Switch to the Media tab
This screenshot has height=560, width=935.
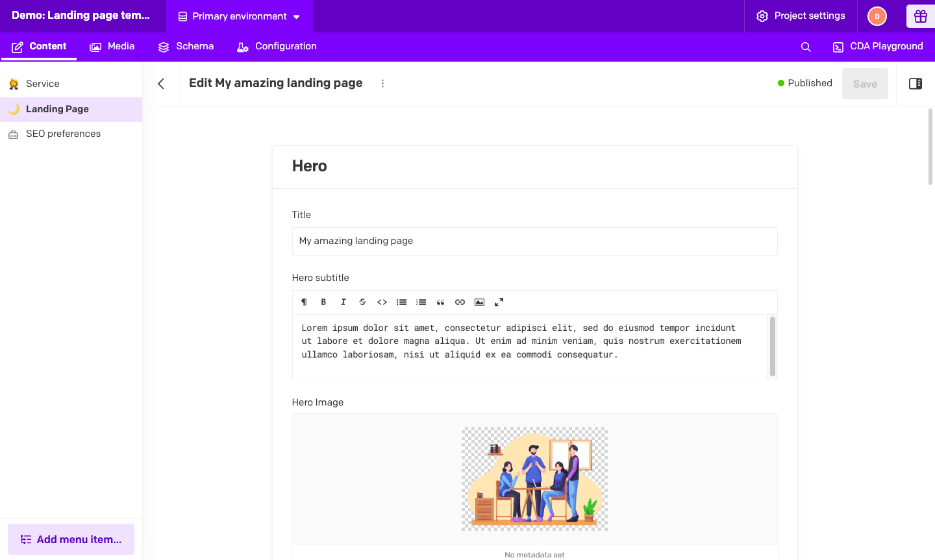click(112, 46)
